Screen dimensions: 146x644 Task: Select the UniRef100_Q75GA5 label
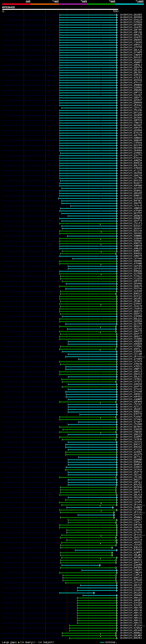(x=131, y=580)
